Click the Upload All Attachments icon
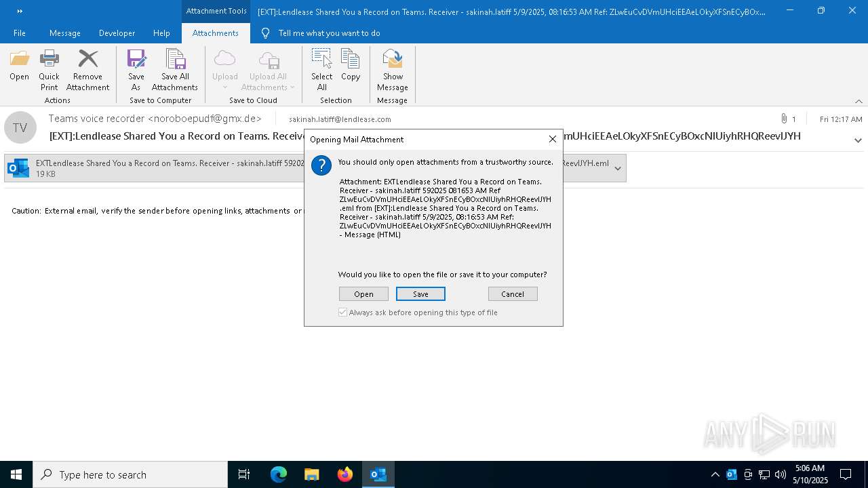This screenshot has height=488, width=868. point(269,59)
